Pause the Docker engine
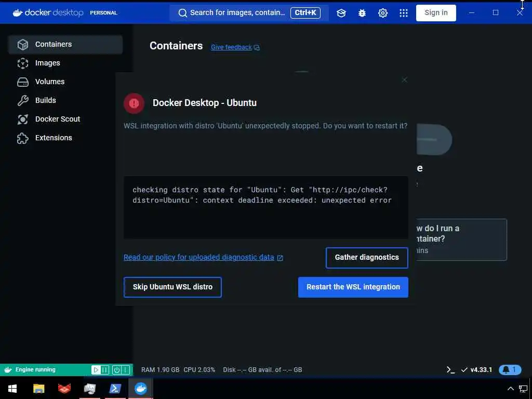Image resolution: width=532 pixels, height=399 pixels. tap(104, 370)
